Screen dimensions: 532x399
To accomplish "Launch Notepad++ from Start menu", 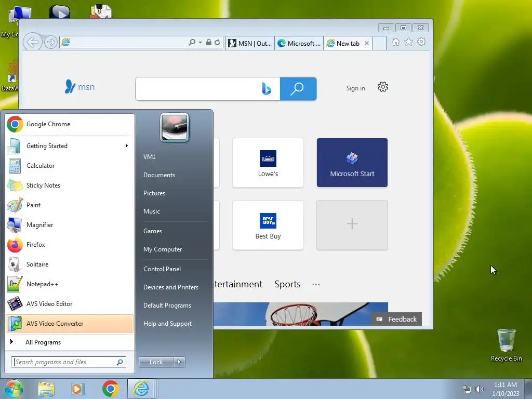I will [70, 284].
